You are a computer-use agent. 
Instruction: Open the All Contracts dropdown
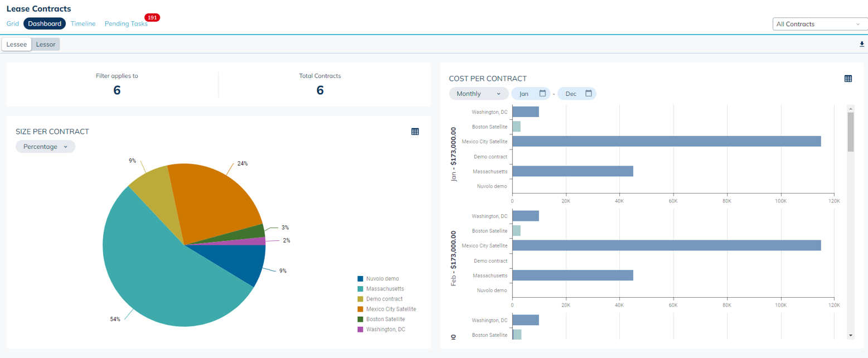click(817, 24)
